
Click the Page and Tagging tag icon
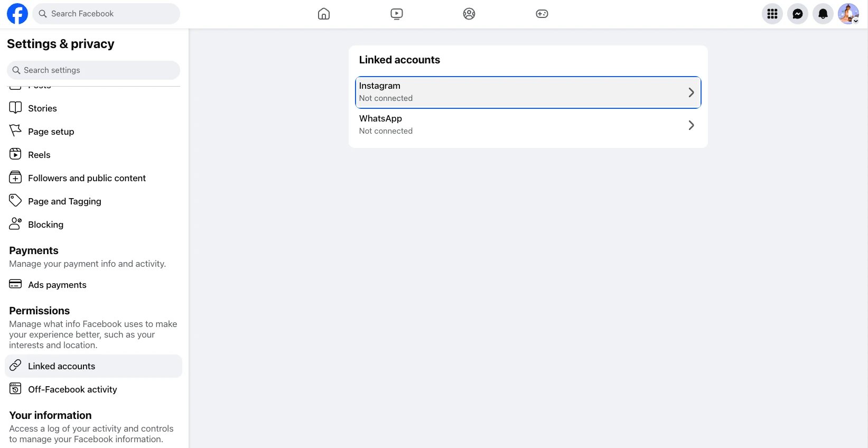tap(15, 201)
